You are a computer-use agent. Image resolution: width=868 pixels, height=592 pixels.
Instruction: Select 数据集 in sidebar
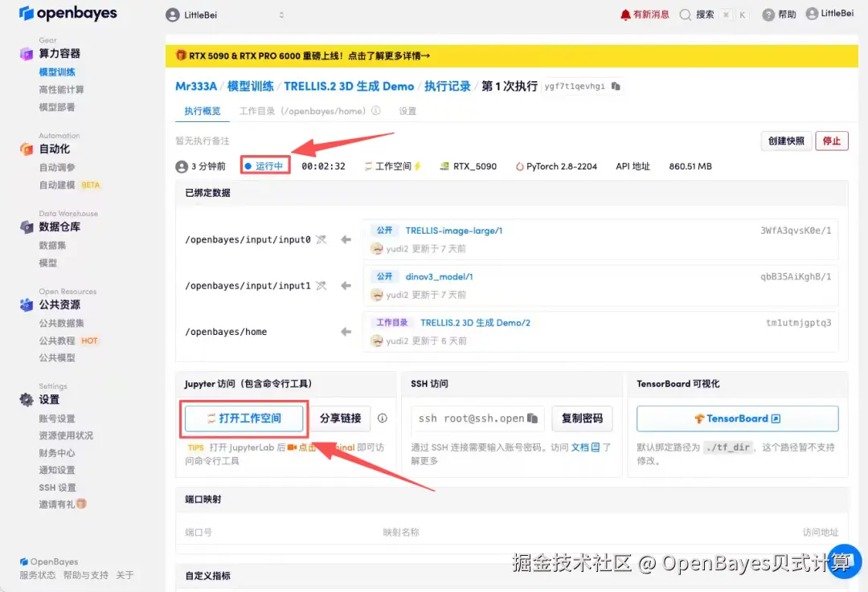click(x=52, y=245)
